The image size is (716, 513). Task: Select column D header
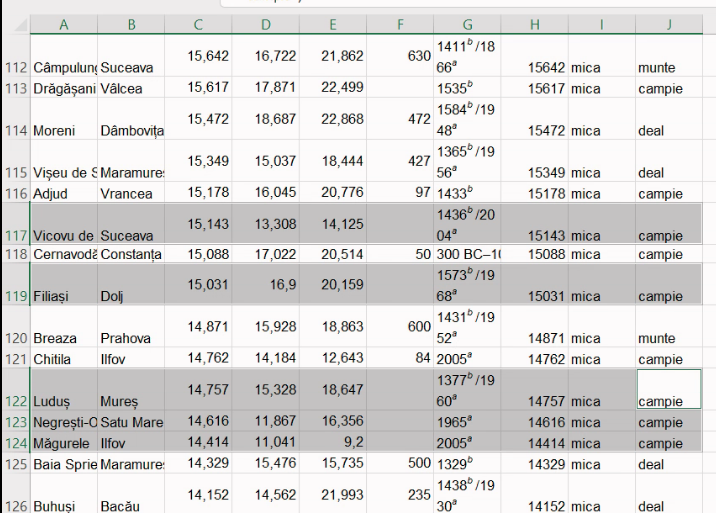point(265,23)
